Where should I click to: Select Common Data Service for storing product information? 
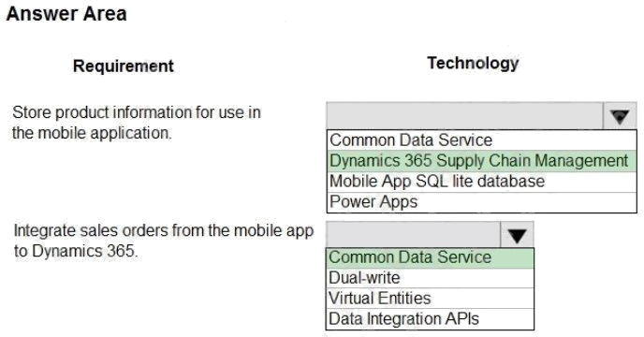(x=482, y=140)
